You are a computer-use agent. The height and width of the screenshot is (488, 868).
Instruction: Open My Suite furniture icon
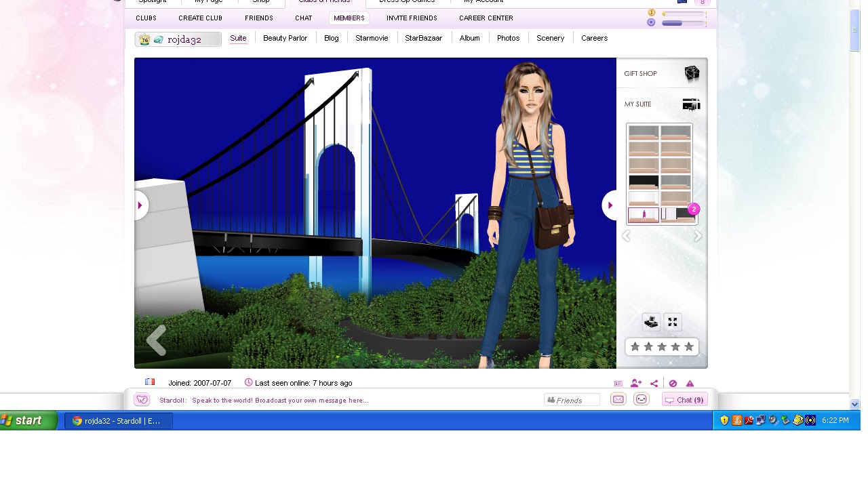pyautogui.click(x=691, y=104)
